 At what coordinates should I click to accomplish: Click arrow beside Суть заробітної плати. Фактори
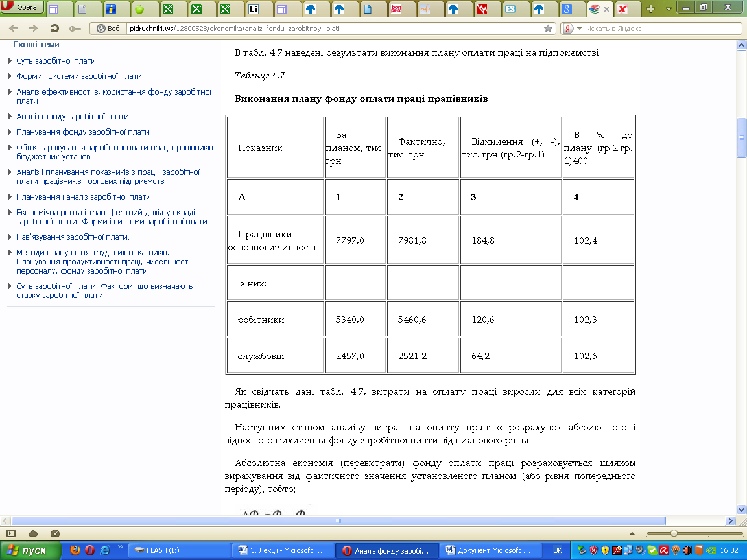tap(10, 286)
